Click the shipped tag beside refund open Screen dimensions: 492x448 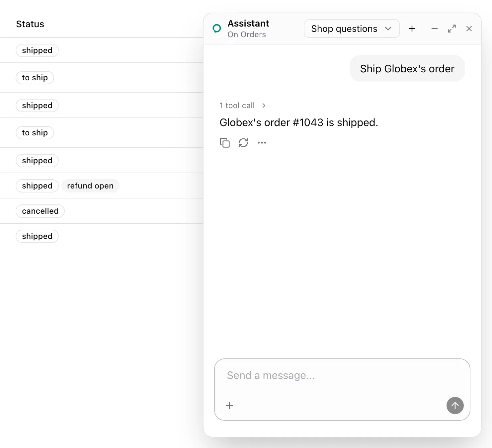37,186
